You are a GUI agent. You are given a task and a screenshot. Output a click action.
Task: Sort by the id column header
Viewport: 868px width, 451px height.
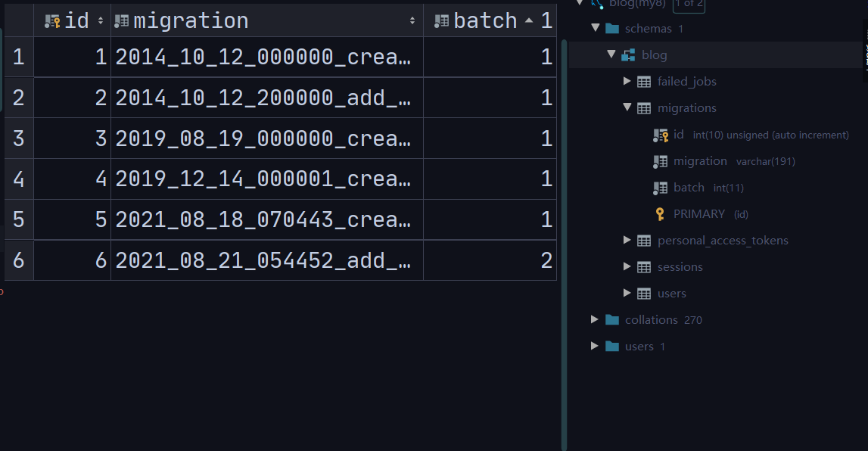[73, 20]
